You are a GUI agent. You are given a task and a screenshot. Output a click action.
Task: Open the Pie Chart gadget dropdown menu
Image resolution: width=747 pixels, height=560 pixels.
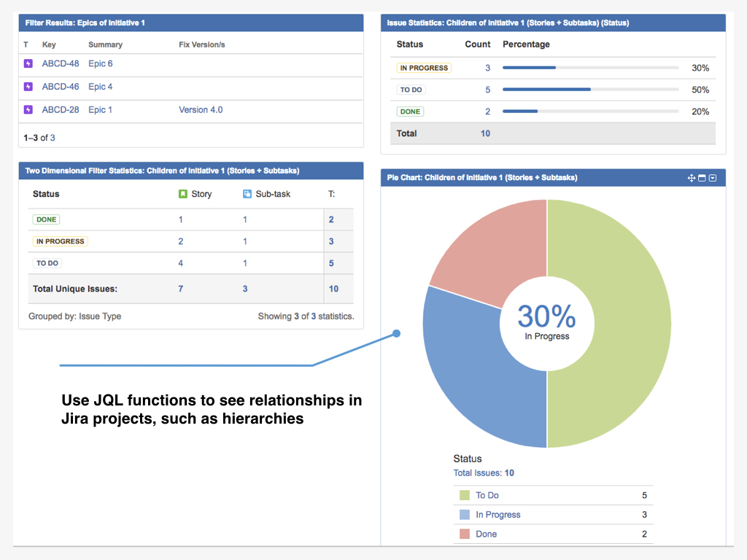click(x=712, y=177)
